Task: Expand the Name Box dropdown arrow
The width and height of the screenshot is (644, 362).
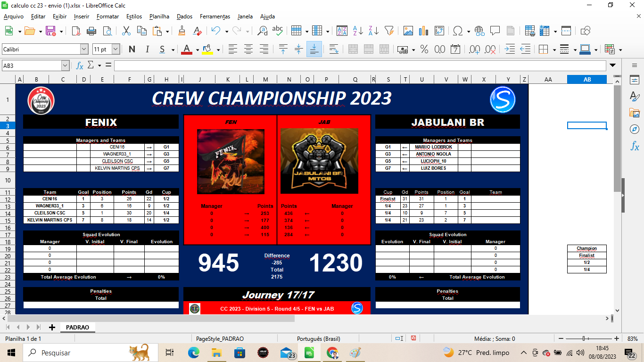Action: coord(65,66)
